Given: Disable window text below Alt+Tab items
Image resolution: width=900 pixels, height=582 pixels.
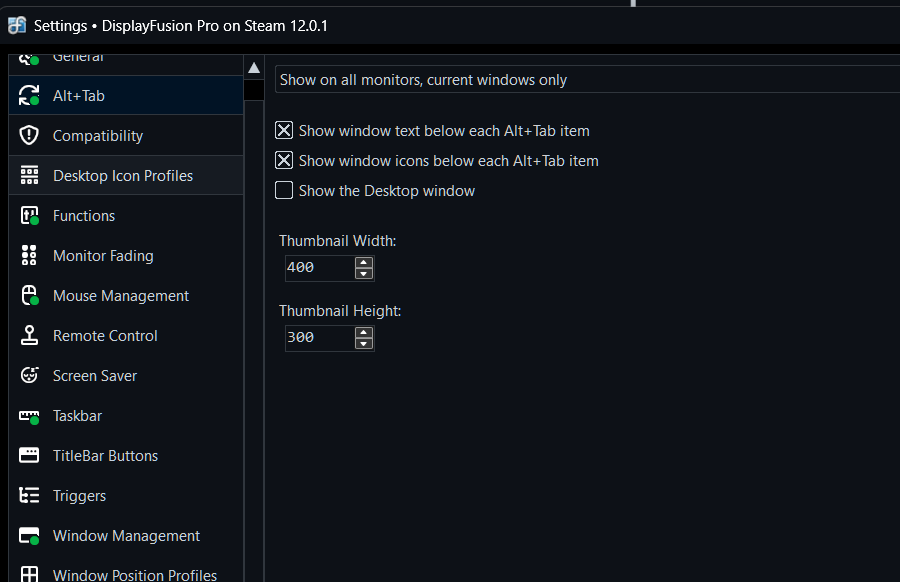Looking at the screenshot, I should 284,131.
